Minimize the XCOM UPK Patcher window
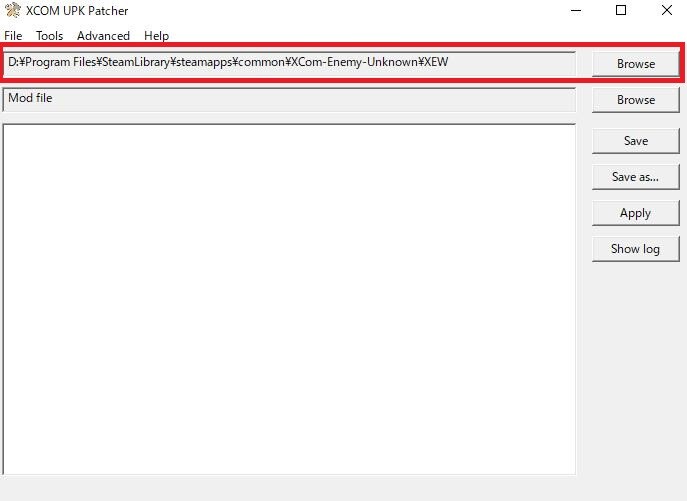The width and height of the screenshot is (687, 501). [576, 10]
